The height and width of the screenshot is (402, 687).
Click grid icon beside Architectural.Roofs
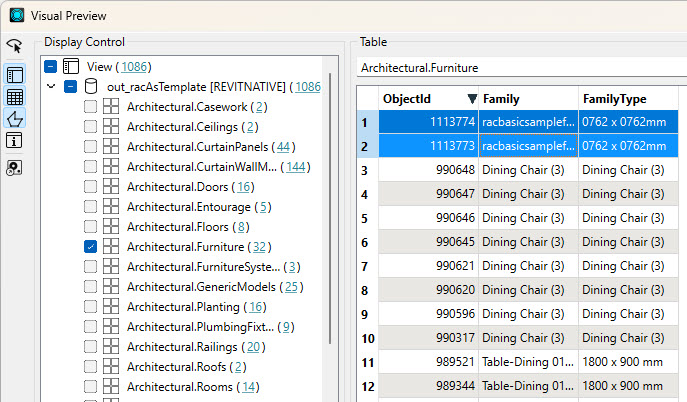(111, 367)
